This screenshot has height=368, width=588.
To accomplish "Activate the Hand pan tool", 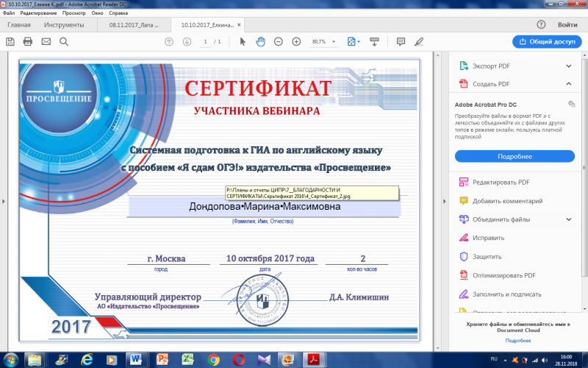I will tap(260, 42).
